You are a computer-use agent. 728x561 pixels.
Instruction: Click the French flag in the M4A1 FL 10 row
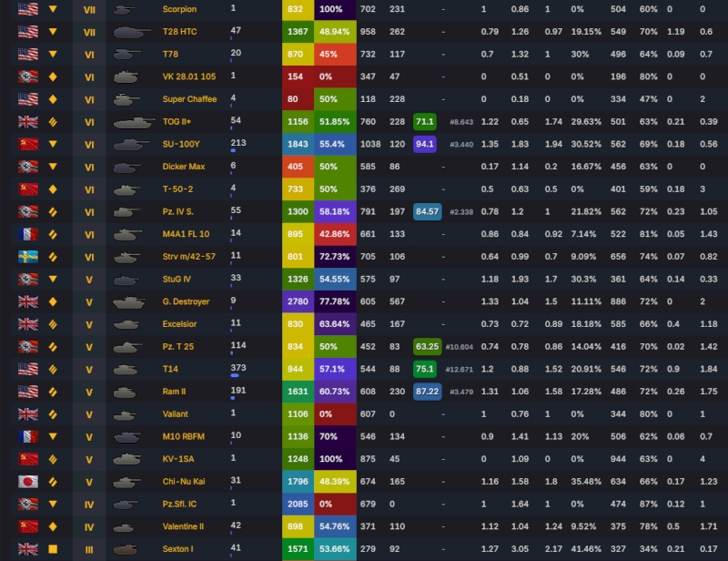(x=28, y=234)
